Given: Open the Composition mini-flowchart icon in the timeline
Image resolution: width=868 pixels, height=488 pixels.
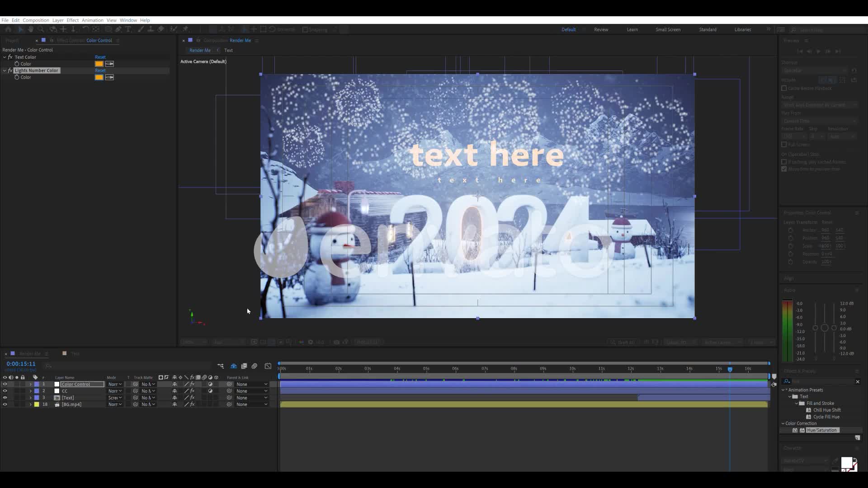Looking at the screenshot, I should pos(221,366).
